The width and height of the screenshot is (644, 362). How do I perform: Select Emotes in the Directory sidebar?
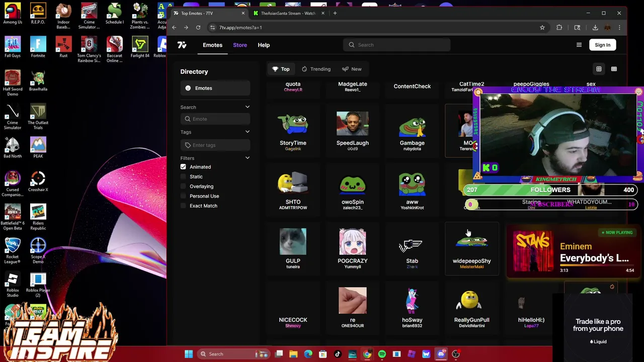[215, 88]
